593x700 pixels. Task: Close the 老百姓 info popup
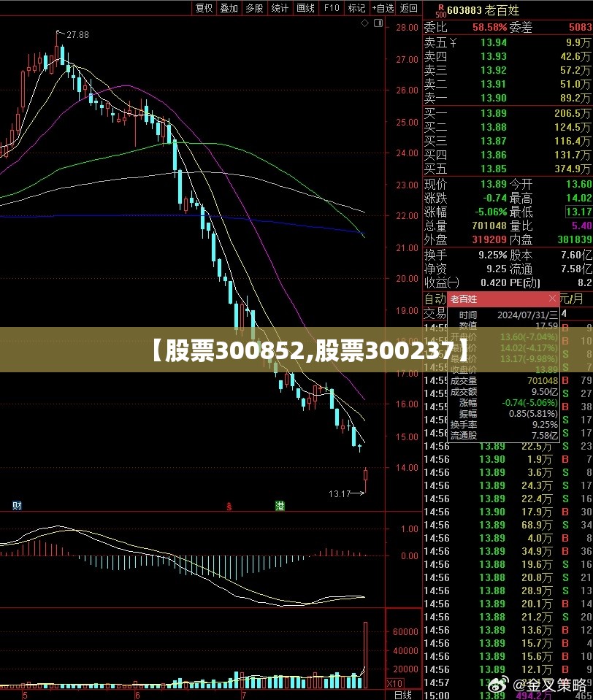(552, 299)
